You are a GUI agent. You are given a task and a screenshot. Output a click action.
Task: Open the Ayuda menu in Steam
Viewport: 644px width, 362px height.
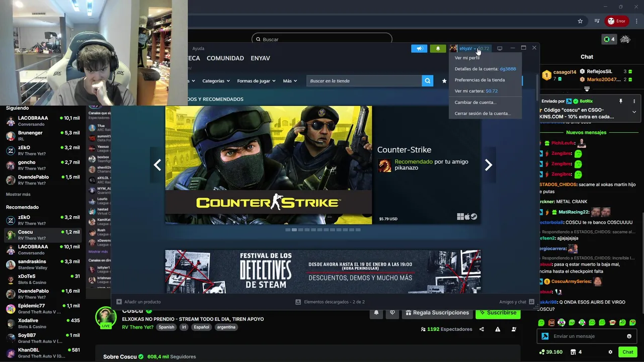198,49
